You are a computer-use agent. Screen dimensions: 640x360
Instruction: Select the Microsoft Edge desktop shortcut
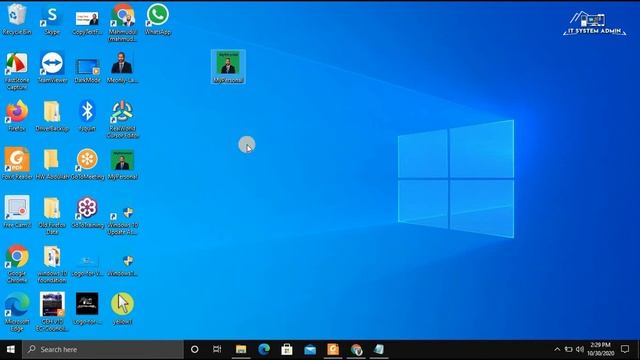(x=17, y=312)
